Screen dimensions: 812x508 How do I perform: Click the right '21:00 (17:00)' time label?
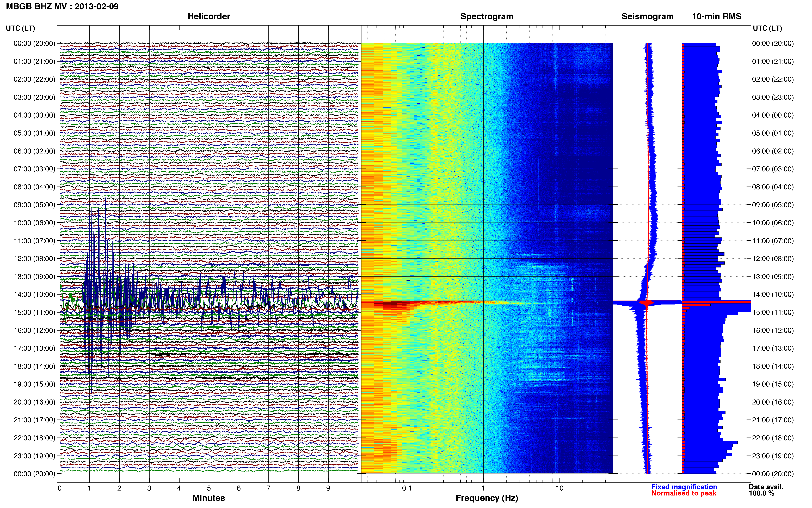773,420
